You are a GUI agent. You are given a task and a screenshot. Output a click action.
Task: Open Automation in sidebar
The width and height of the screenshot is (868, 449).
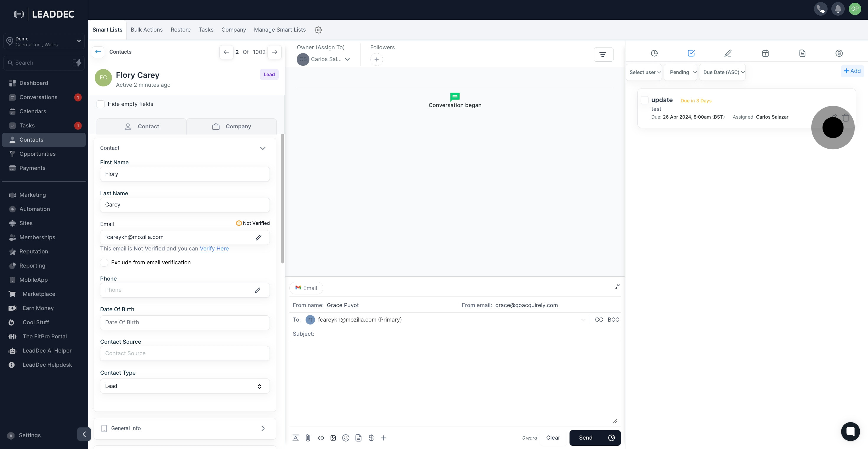tap(44, 209)
